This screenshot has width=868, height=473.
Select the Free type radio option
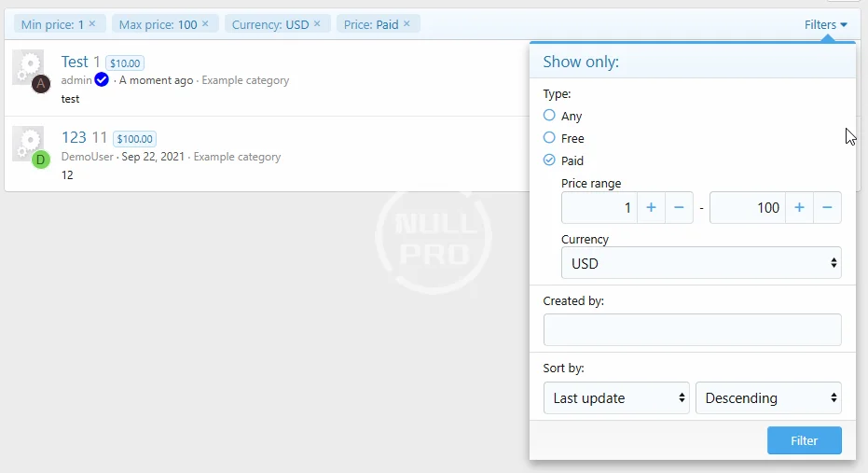point(549,138)
